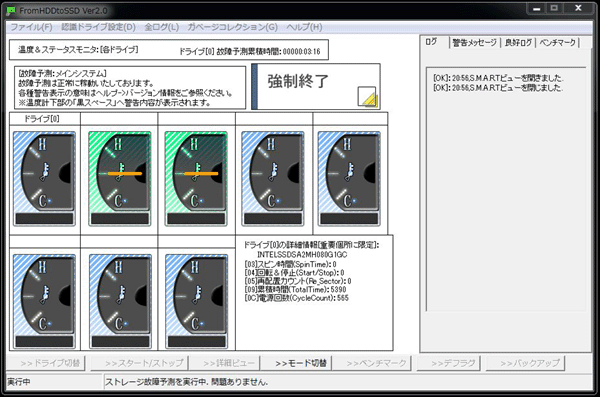600x397 pixels.
Task: Maximize the FromHDDtoSSD window
Action: pyautogui.click(x=554, y=8)
